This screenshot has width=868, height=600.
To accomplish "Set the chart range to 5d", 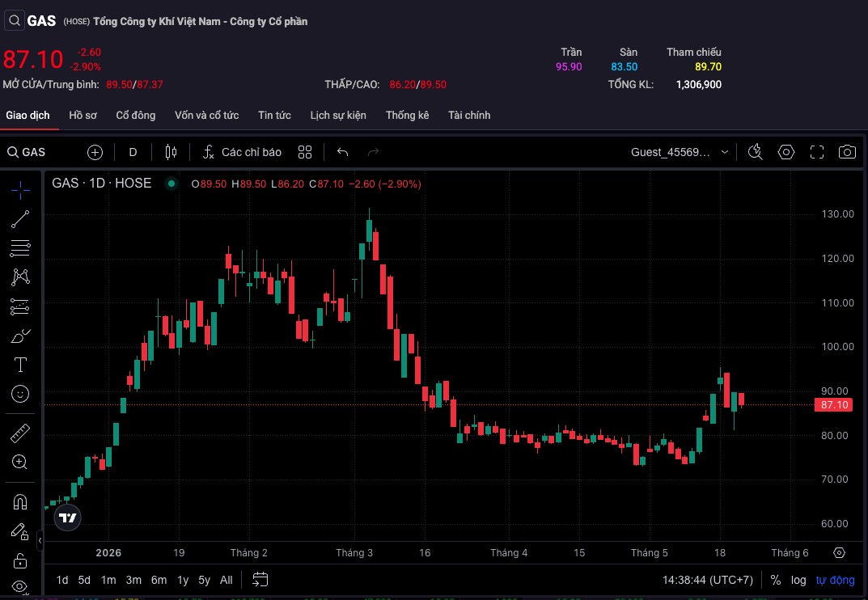I will 84,580.
